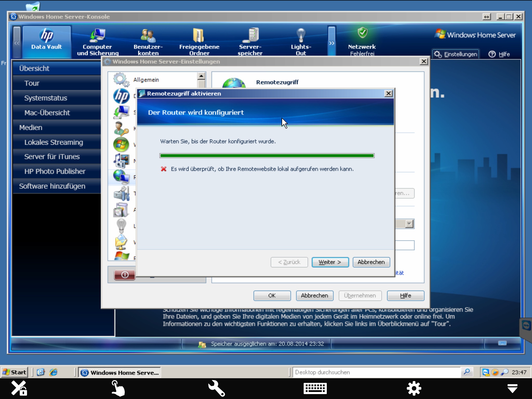Viewport: 532px width, 399px height.
Task: Select Medien in sidebar
Action: pyautogui.click(x=57, y=128)
